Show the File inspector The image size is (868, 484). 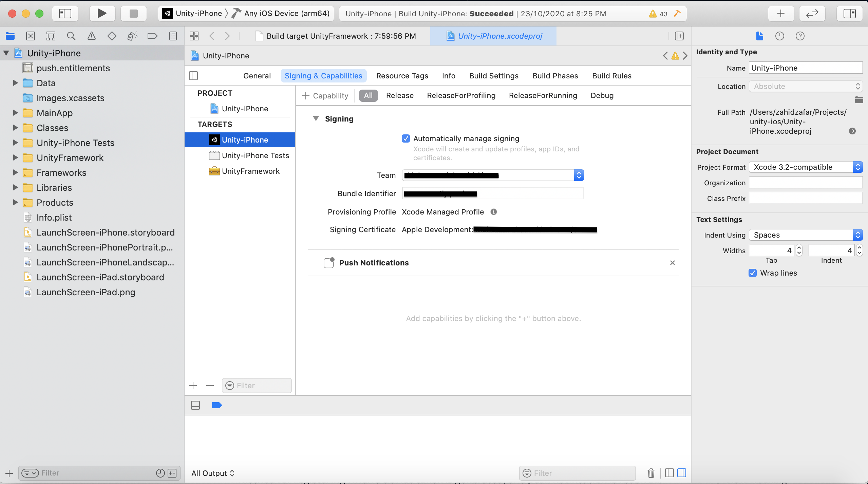760,36
